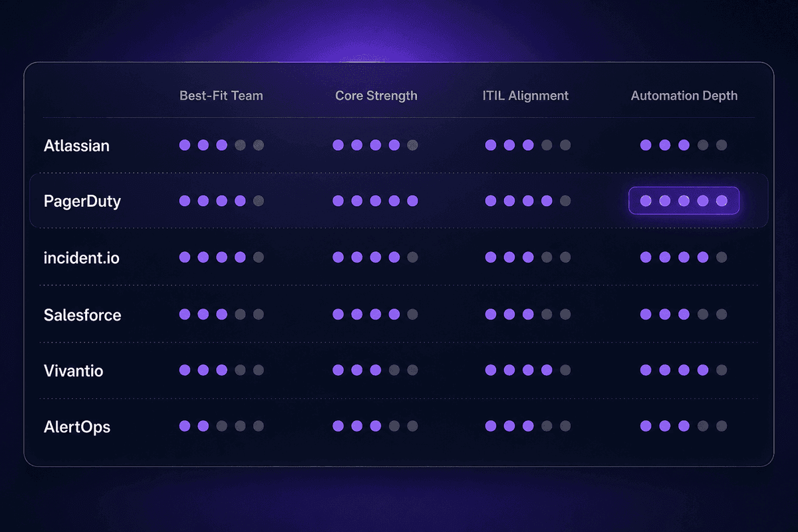Click Atlassian's Best-Fit Team dot rating

click(x=221, y=145)
